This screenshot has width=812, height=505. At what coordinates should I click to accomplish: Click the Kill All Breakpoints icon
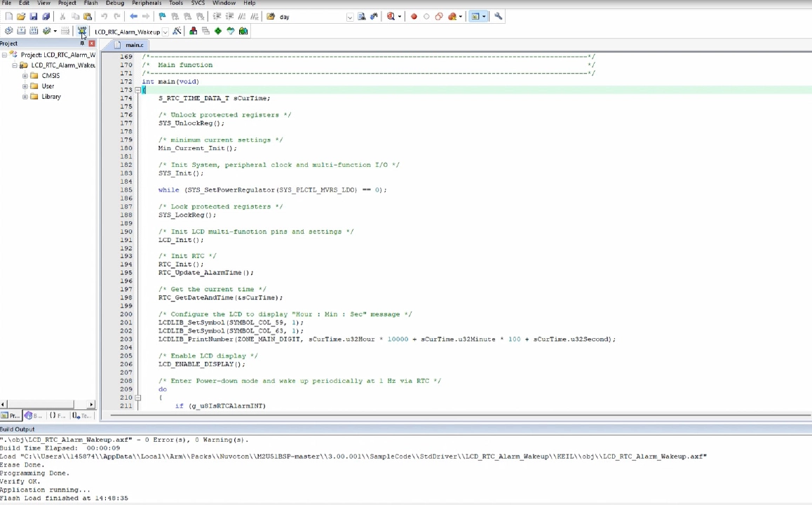(452, 17)
